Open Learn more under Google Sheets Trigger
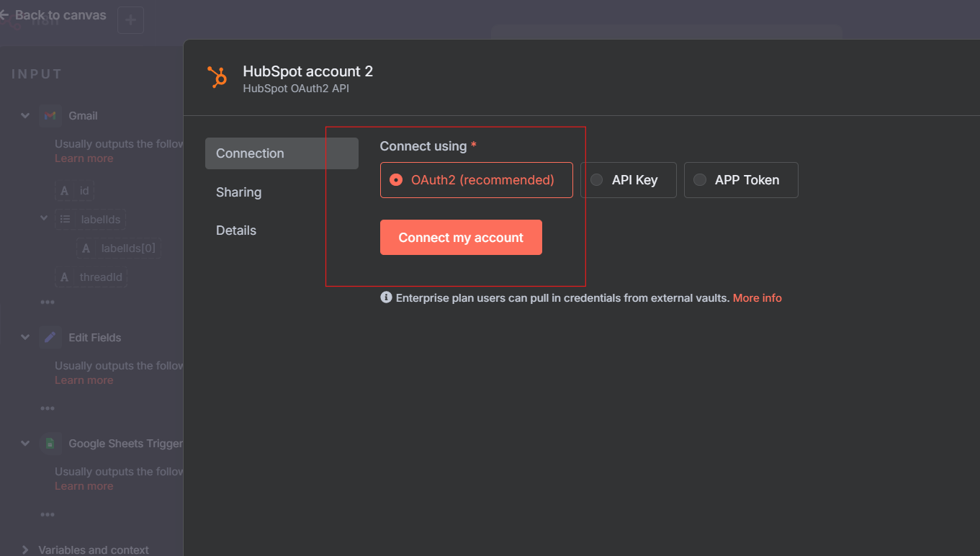 [x=84, y=486]
